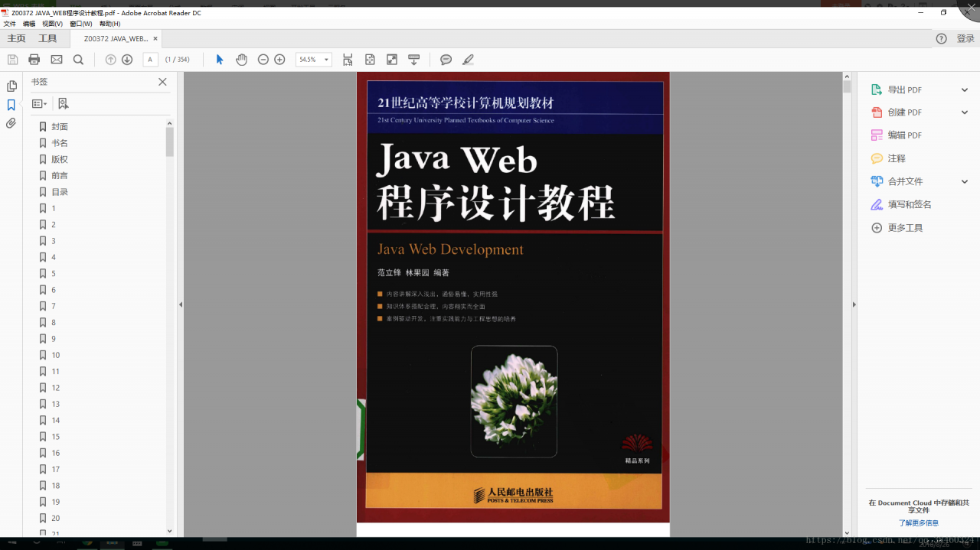Switch to the 主页 tab
The width and height of the screenshot is (980, 550).
16,38
